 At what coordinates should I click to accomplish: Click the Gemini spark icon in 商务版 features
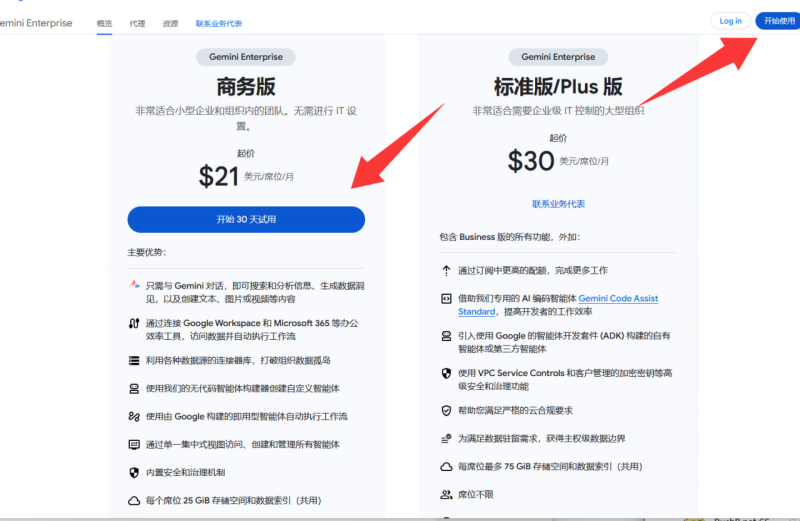coord(134,285)
